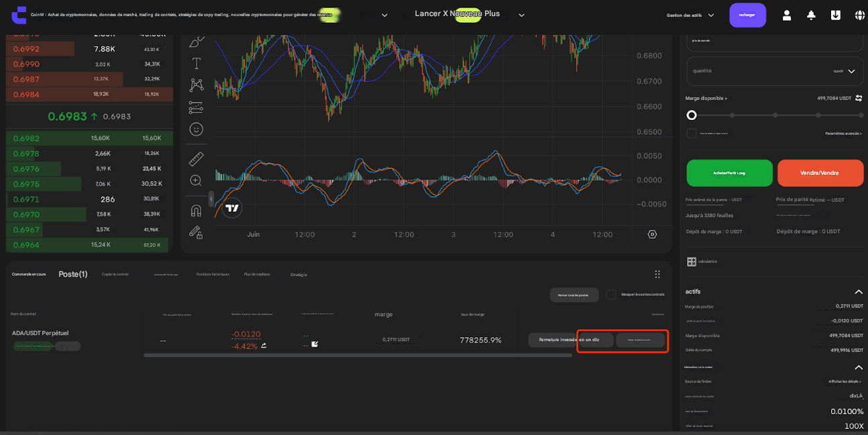Click the last price 0.6983 in order book
Viewport: 868px width, 435px height.
67,116
